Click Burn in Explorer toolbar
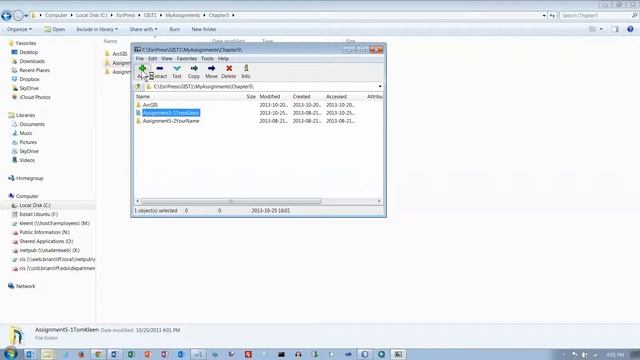 (x=174, y=29)
